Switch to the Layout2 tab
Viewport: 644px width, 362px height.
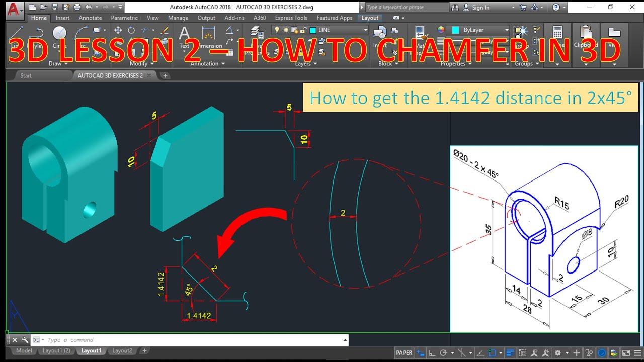point(122,351)
